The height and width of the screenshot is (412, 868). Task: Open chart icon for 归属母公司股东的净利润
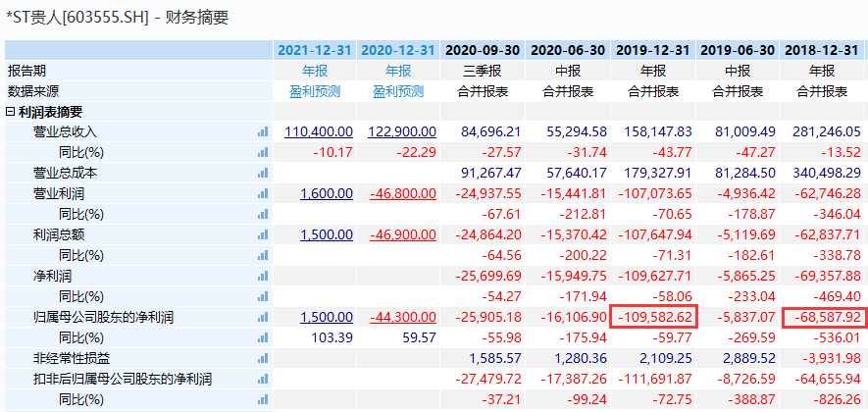tap(262, 317)
